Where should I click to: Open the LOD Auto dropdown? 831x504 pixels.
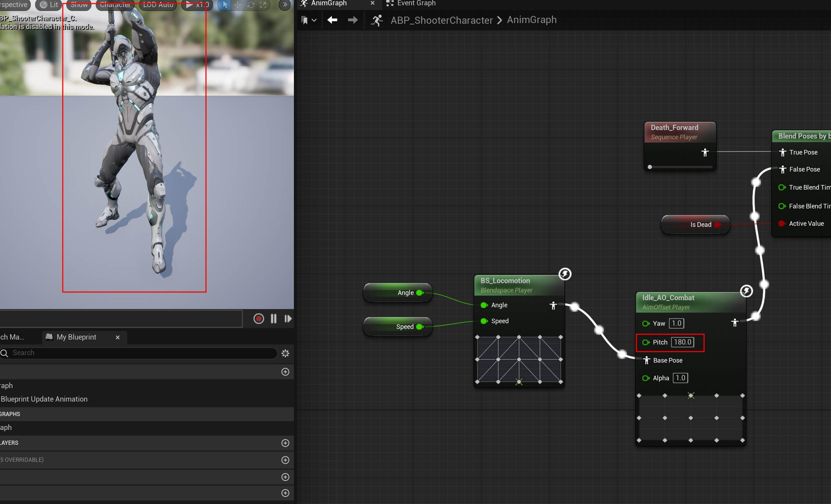pos(158,5)
